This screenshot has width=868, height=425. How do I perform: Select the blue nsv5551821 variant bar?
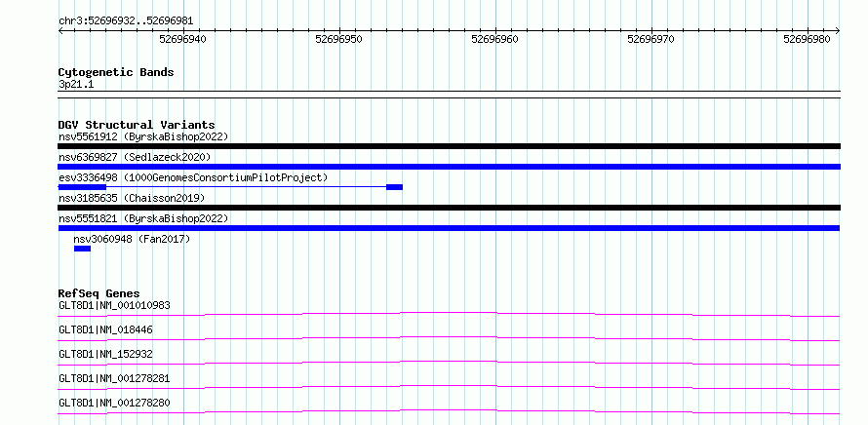click(449, 228)
